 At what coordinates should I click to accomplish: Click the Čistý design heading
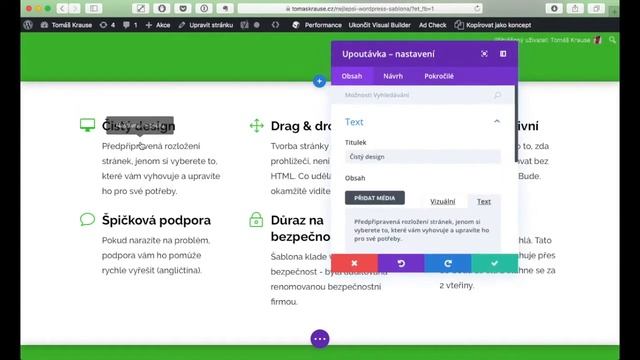(x=138, y=126)
